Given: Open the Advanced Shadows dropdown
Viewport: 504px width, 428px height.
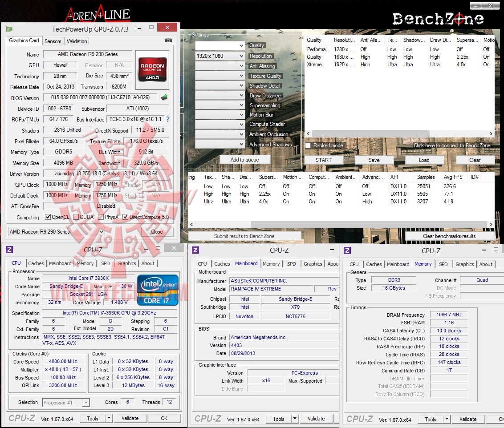Looking at the screenshot, I should [220, 144].
